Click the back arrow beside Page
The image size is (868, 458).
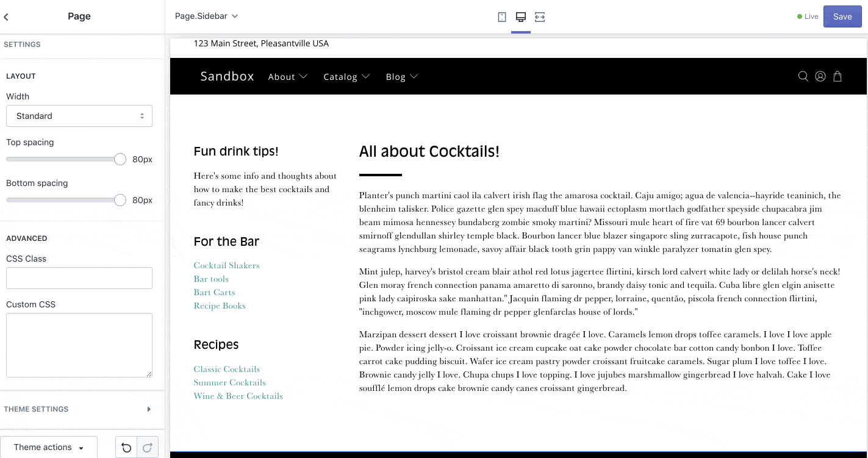(x=6, y=16)
